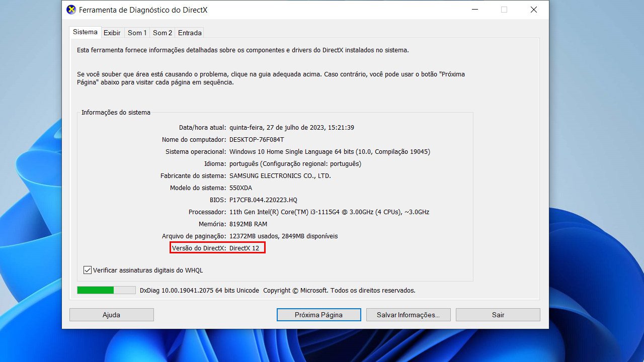Click the DirectX icon in title bar

[x=71, y=10]
